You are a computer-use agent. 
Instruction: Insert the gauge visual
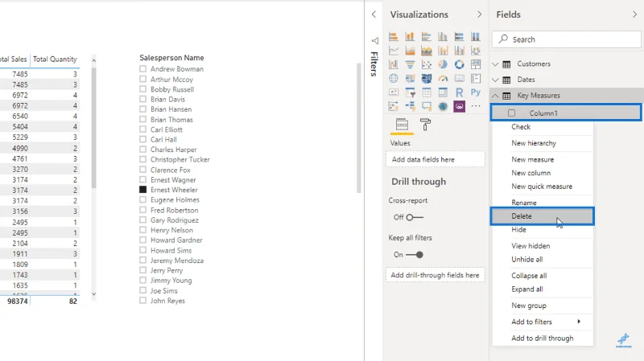(x=443, y=78)
